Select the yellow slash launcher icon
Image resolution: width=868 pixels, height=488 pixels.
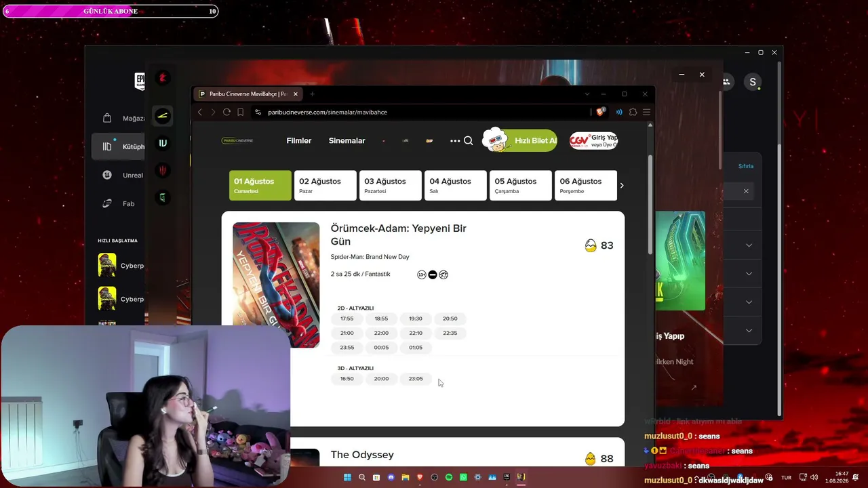click(162, 116)
